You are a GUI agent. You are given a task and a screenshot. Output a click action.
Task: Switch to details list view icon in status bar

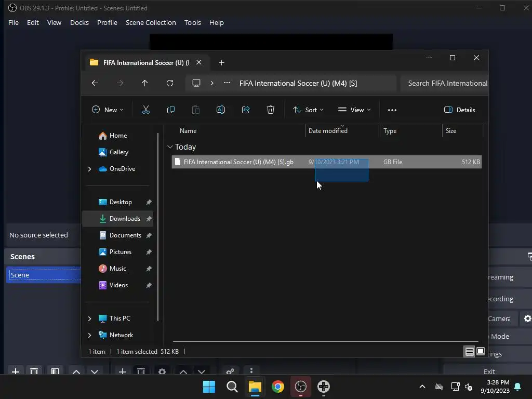469,352
